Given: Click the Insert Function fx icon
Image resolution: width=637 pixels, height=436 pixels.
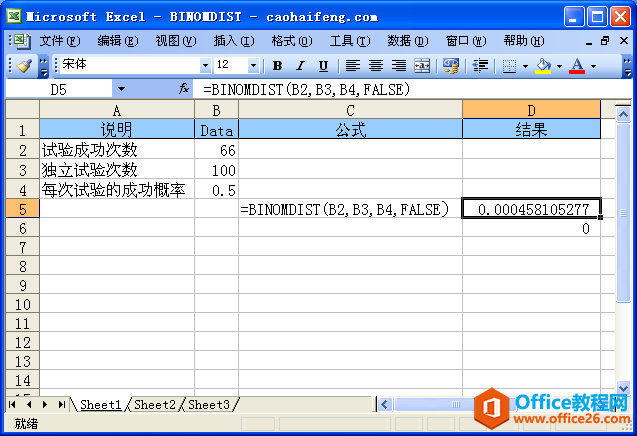Looking at the screenshot, I should click(184, 89).
